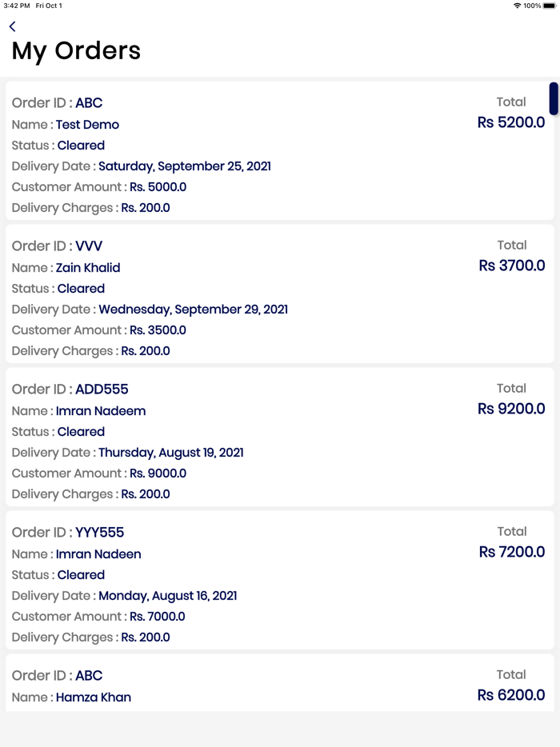Tap the Wi-Fi status icon
The height and width of the screenshot is (747, 560).
(517, 6)
